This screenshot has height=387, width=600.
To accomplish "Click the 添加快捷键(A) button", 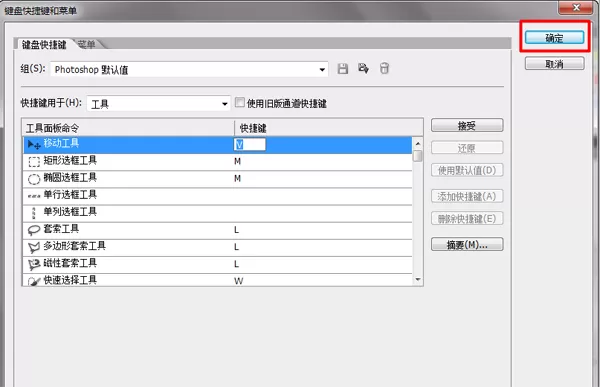I will (x=467, y=196).
